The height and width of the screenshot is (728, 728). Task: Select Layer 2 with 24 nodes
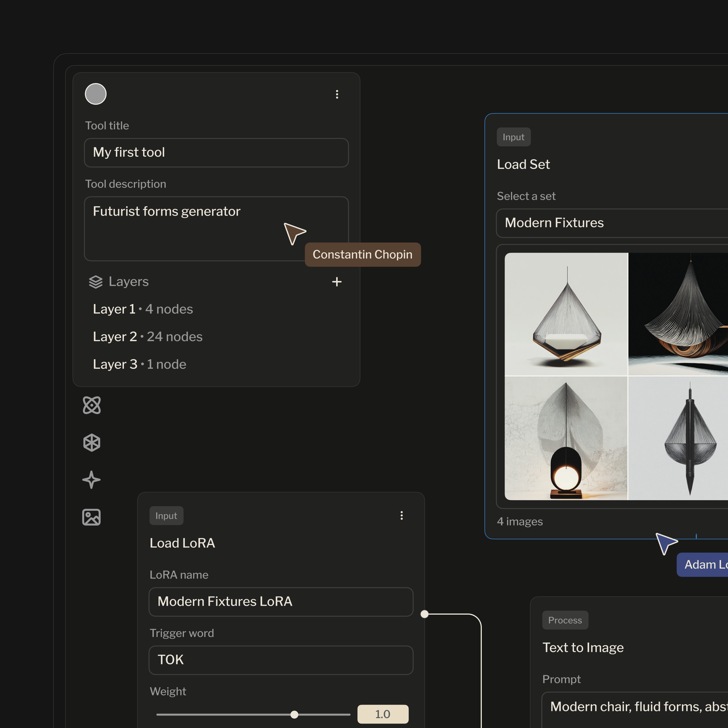coord(148,336)
